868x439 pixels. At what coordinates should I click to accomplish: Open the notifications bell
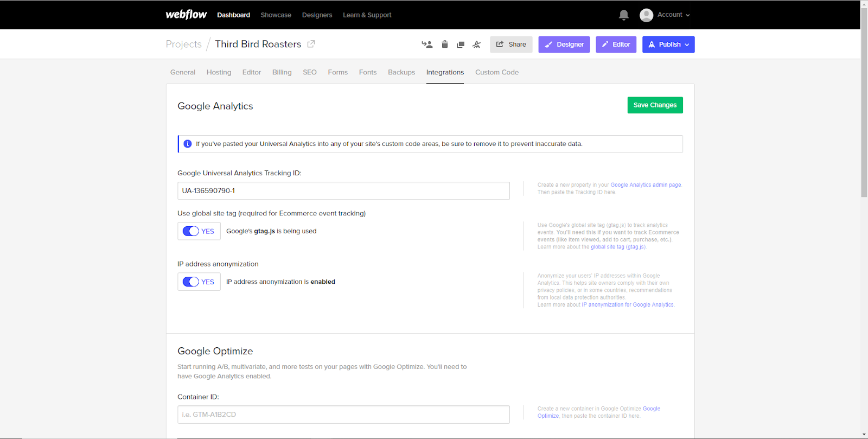coord(624,15)
